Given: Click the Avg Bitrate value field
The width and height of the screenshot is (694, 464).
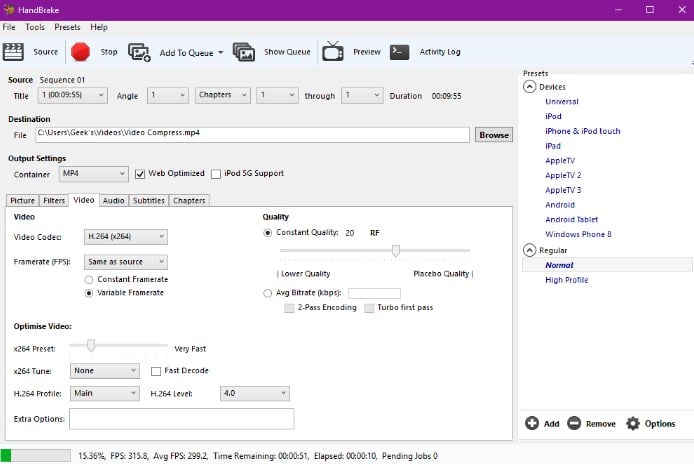Looking at the screenshot, I should 374,293.
